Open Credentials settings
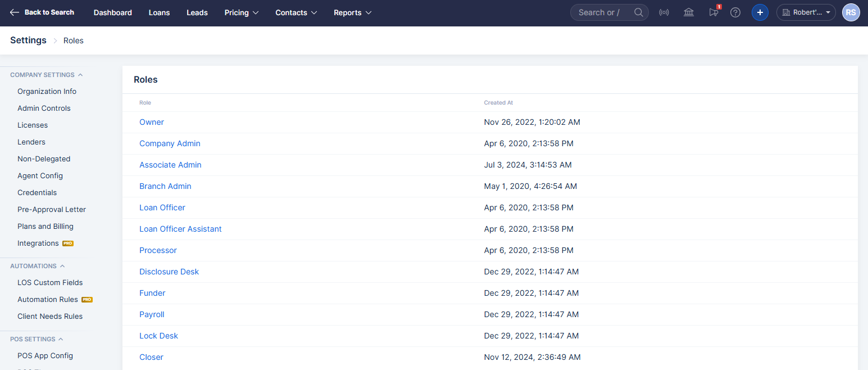Image resolution: width=868 pixels, height=370 pixels. tap(37, 192)
